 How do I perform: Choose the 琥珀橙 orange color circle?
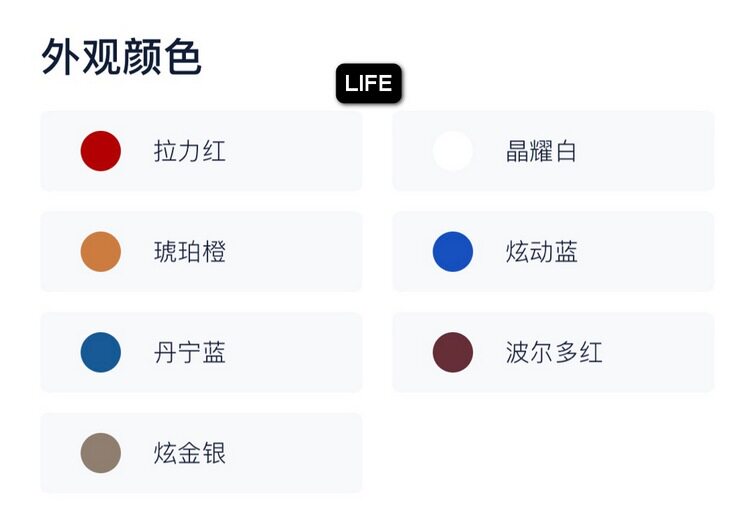coord(101,252)
